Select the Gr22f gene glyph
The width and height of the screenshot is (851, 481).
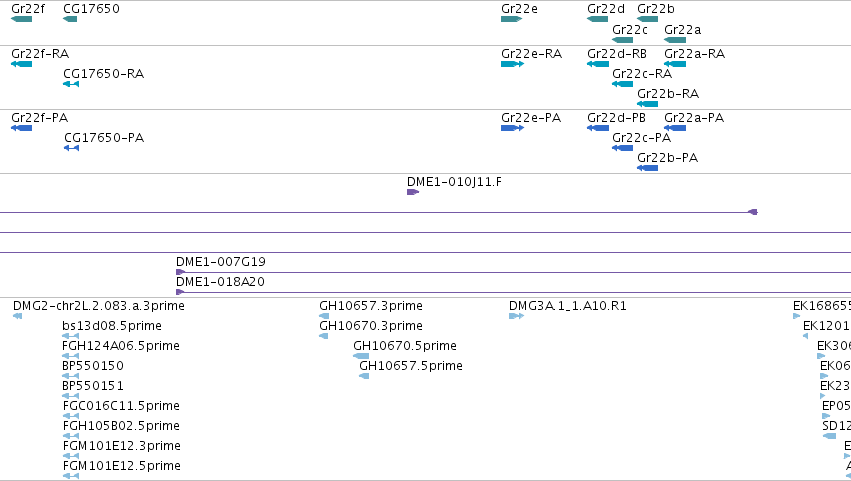pyautogui.click(x=21, y=19)
